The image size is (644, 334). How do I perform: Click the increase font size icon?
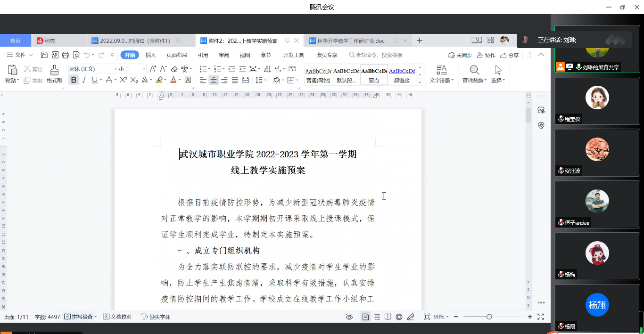point(153,69)
